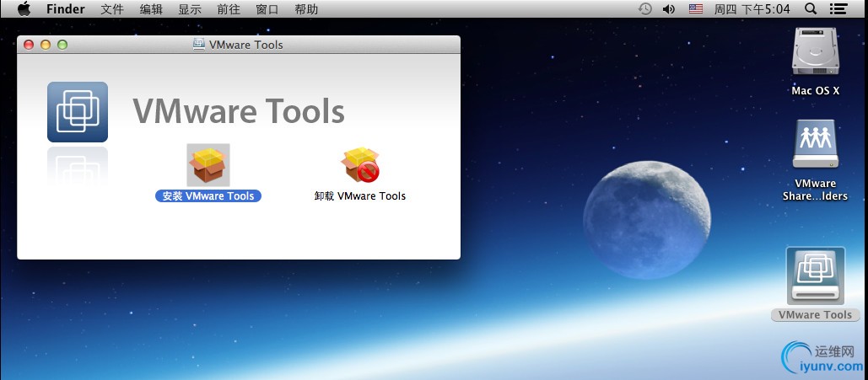Click the window title proxy disk icon

coord(199,45)
